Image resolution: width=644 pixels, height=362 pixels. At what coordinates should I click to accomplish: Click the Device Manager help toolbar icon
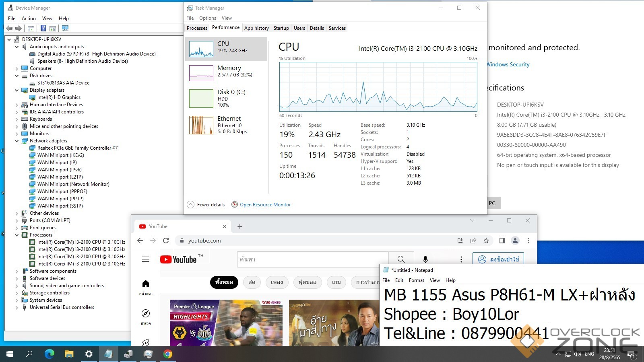point(43,28)
